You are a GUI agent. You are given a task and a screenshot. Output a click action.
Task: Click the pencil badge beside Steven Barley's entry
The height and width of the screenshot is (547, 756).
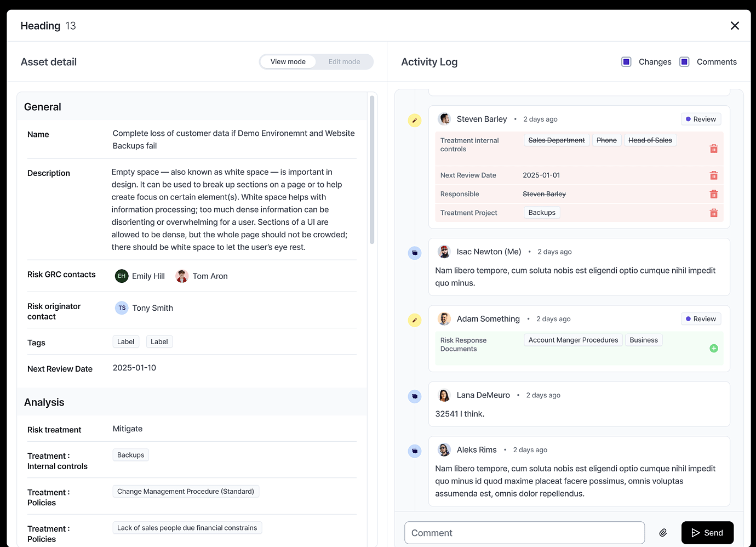pyautogui.click(x=415, y=120)
